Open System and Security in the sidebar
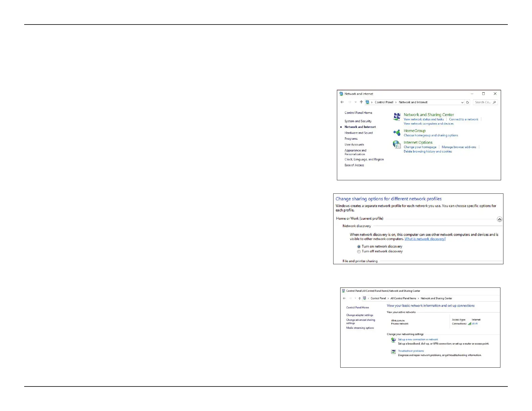The image size is (532, 411). click(358, 121)
